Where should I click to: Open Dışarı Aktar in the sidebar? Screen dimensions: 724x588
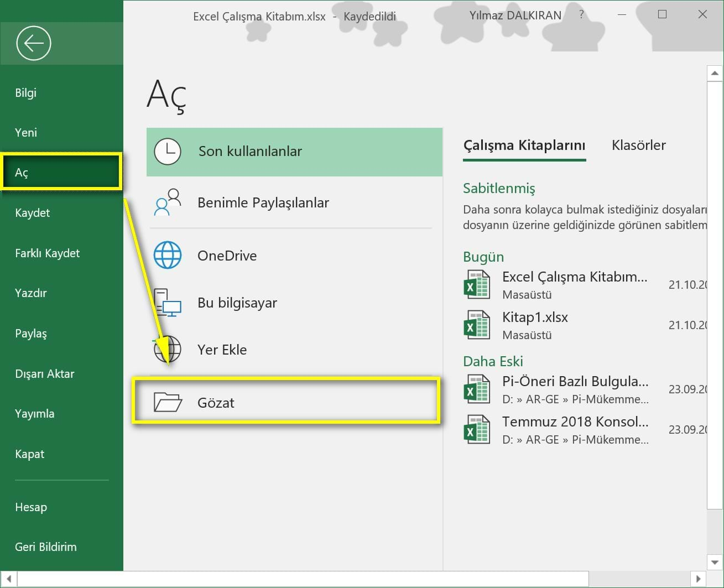61,374
